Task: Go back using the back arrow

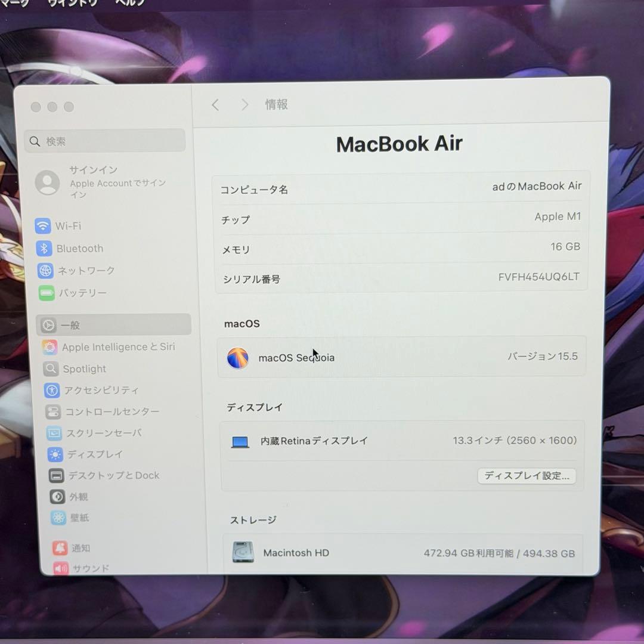Action: pos(215,104)
